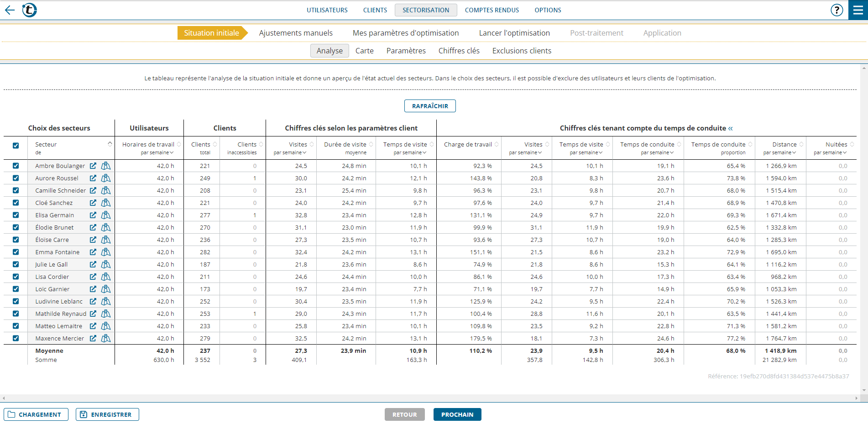Click the RETOUR button
This screenshot has width=868, height=424.
[x=405, y=414]
